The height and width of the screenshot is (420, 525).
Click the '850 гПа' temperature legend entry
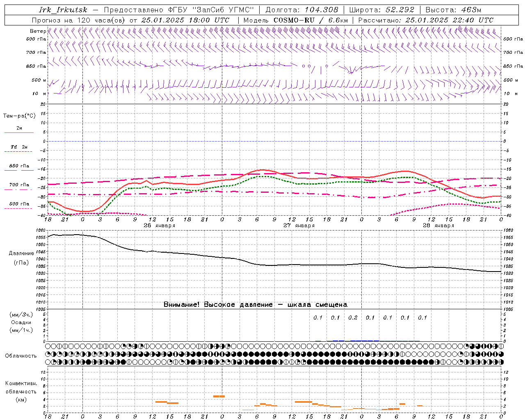[x=19, y=166]
